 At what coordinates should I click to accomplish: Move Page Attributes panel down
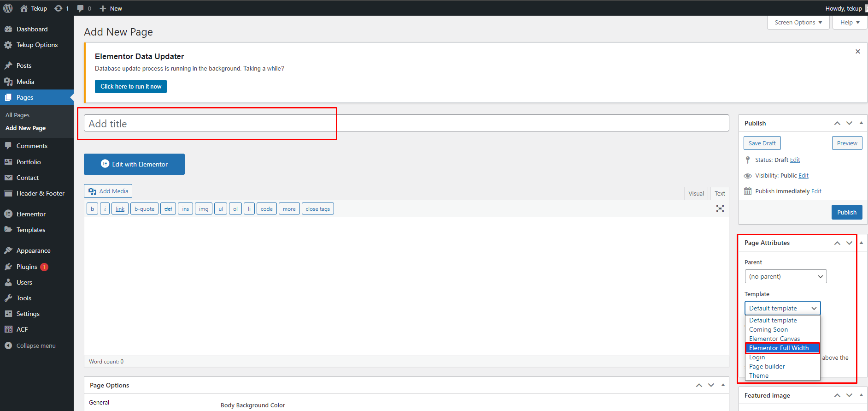(x=849, y=243)
